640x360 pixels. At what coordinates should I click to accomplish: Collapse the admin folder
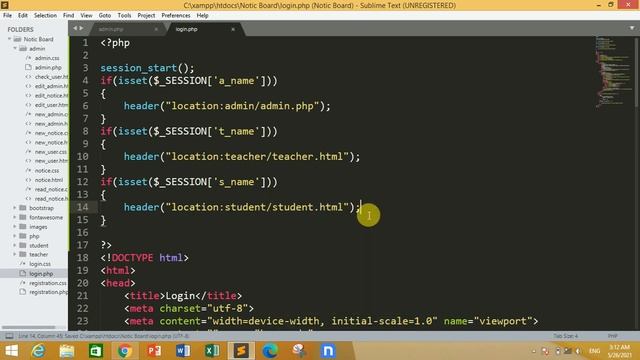[x=15, y=49]
